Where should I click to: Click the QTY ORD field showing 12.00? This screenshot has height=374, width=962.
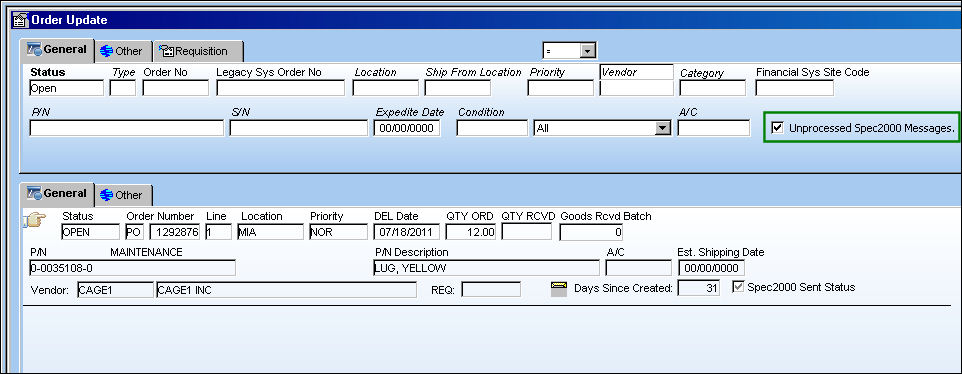coord(471,232)
